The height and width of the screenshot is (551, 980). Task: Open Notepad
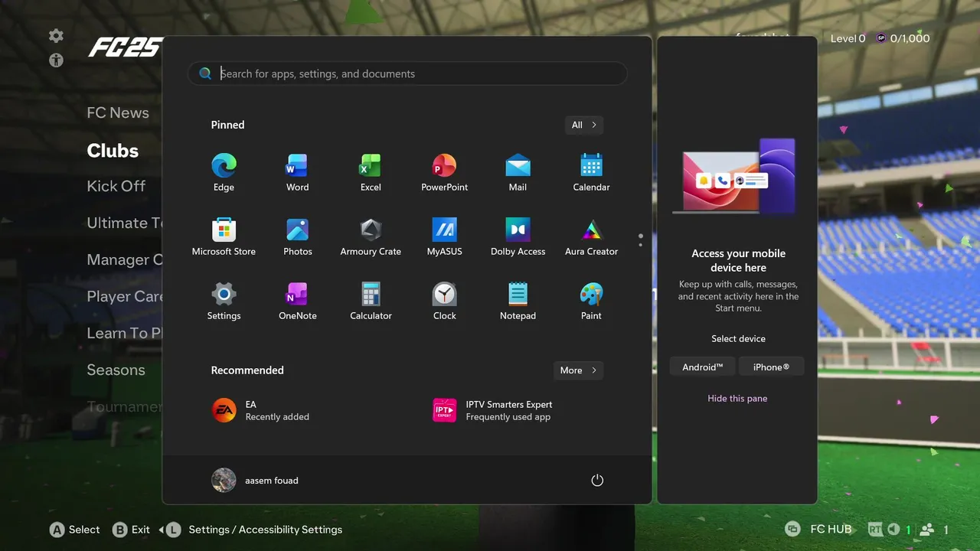pos(518,301)
